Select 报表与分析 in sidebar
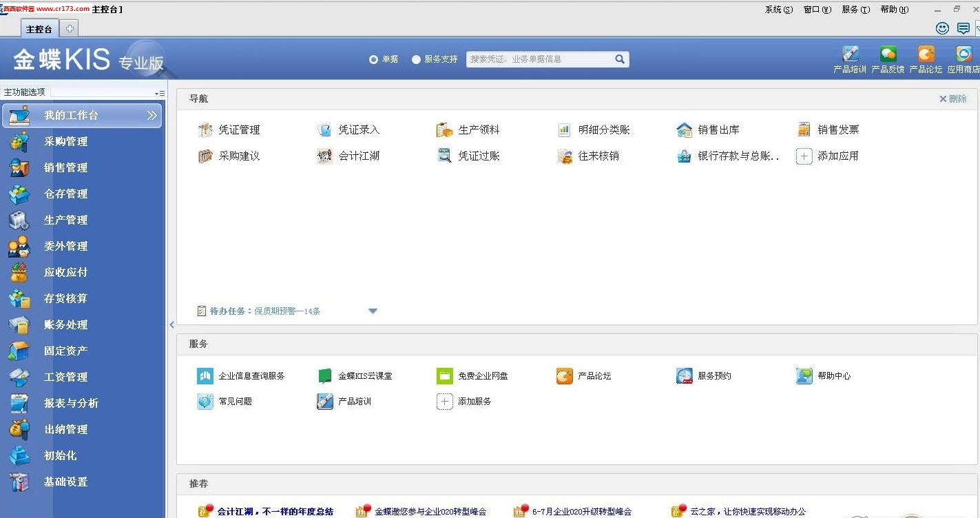The height and width of the screenshot is (518, 980). (83, 404)
